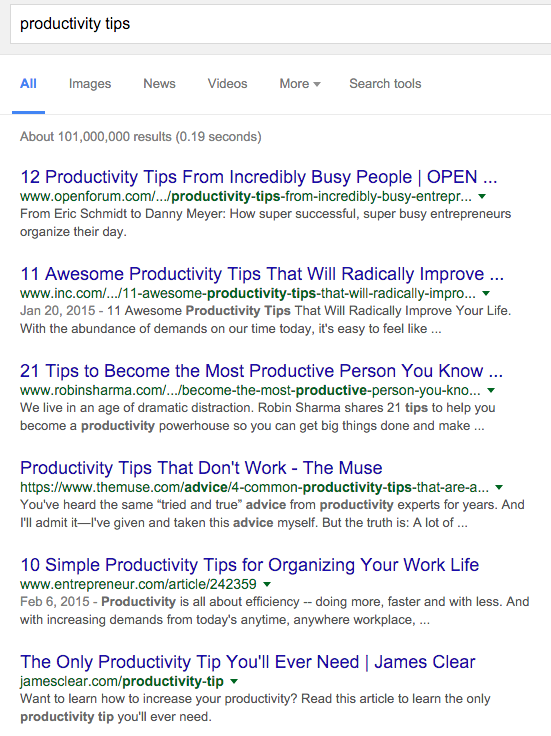Click snippet You've heard the same tried and true

[x=272, y=514]
